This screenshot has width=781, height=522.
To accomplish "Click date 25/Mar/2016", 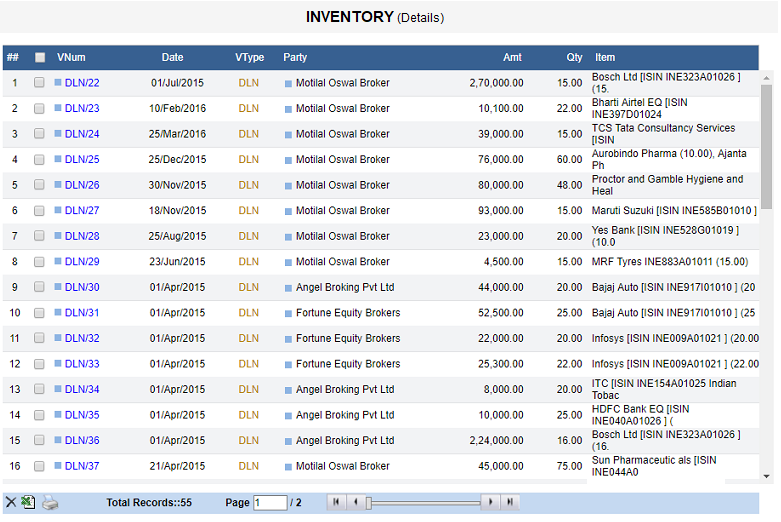I will coord(177,134).
